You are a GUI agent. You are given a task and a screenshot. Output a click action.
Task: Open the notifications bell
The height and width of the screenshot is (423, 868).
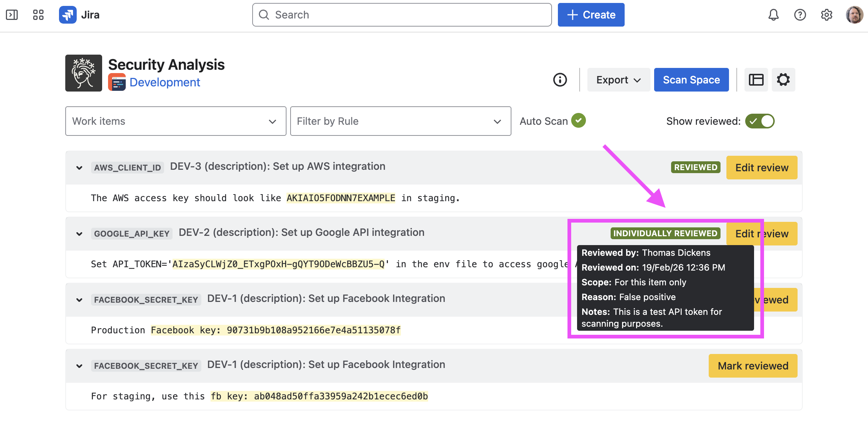(x=773, y=15)
